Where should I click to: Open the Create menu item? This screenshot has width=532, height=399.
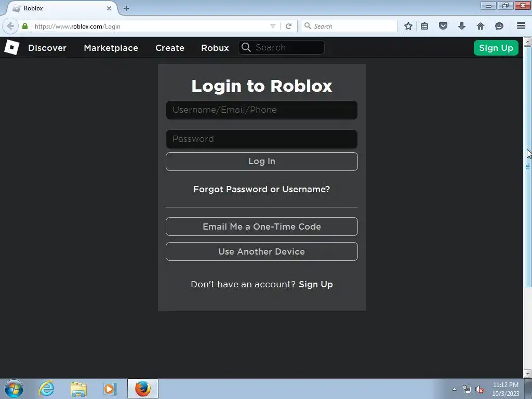pos(170,48)
